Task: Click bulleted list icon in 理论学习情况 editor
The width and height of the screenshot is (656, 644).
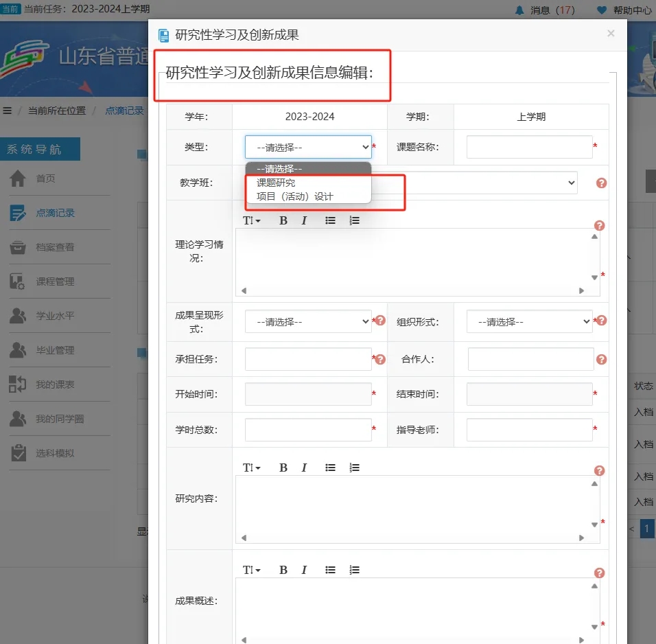Action: tap(330, 220)
